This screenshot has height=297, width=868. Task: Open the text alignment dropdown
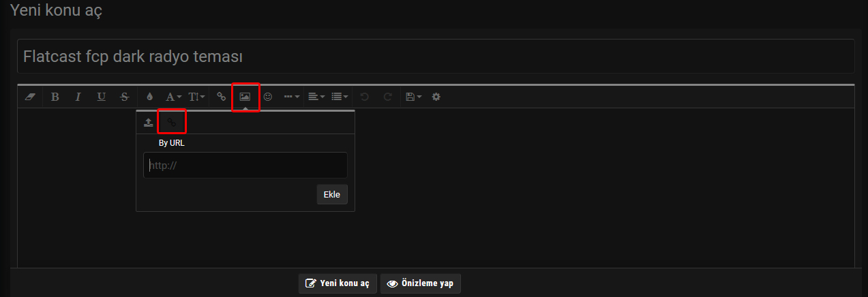click(x=316, y=97)
